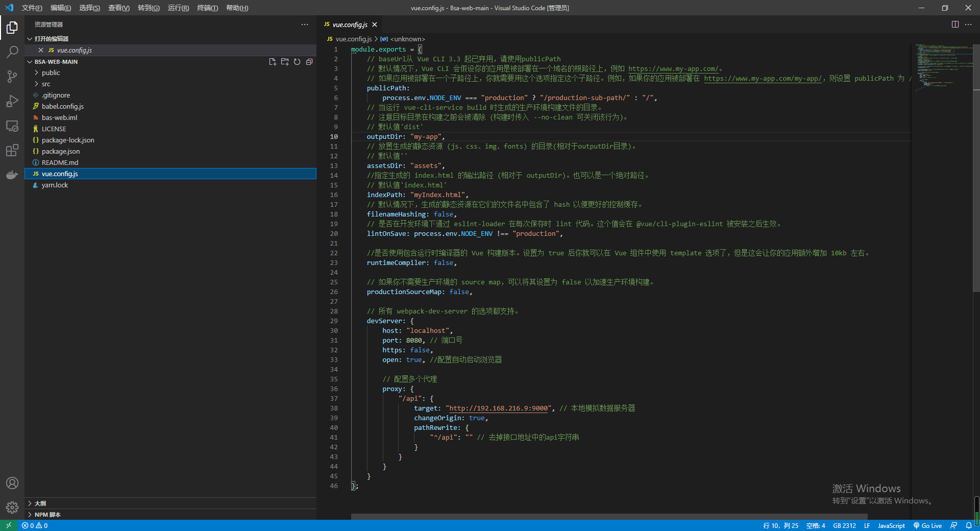
Task: Open the Selection menu
Action: pos(89,8)
